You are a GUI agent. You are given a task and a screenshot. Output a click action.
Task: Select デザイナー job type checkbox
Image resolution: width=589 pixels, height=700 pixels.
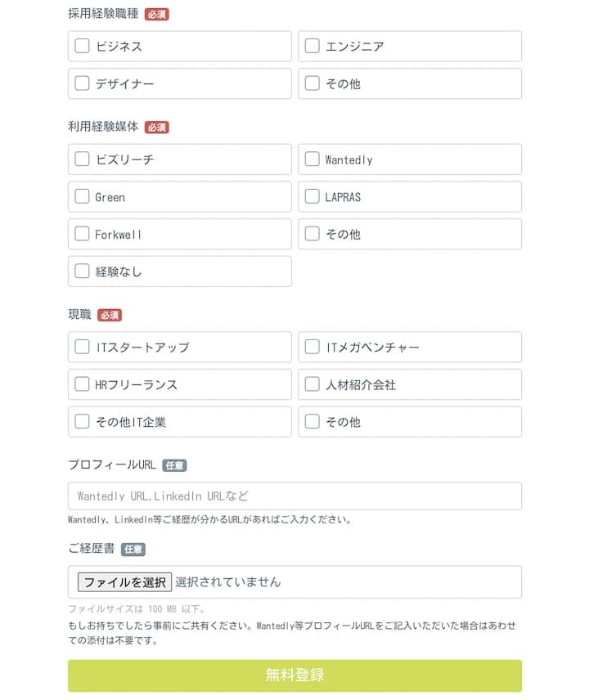click(x=82, y=83)
